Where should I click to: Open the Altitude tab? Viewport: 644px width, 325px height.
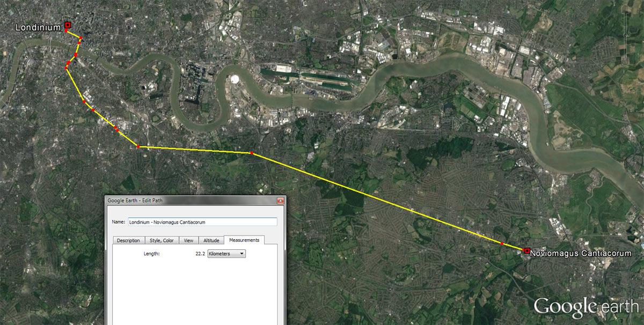coord(211,240)
